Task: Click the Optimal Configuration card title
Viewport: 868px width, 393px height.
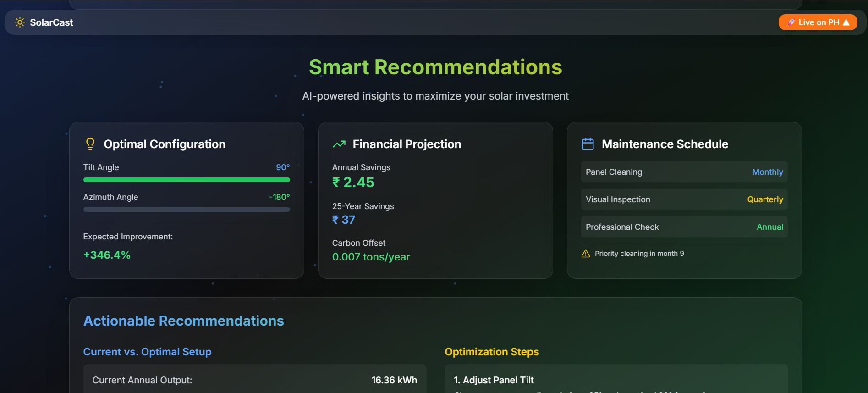Action: 165,144
